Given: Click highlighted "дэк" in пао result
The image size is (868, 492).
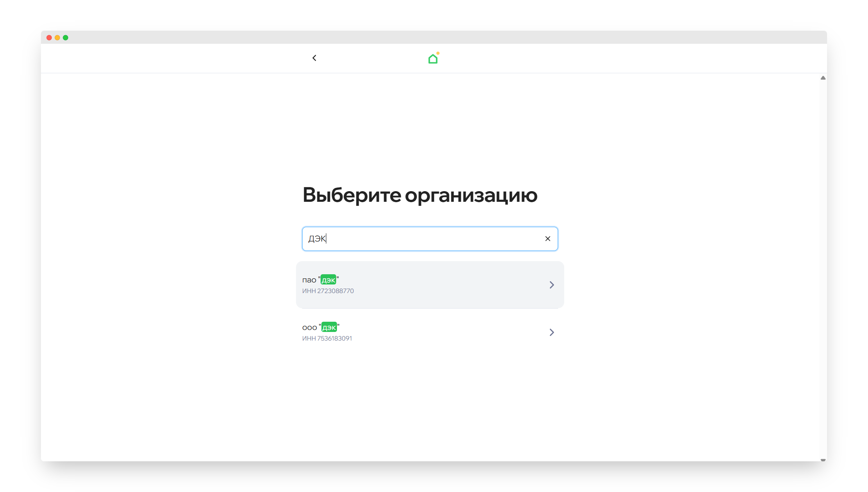Looking at the screenshot, I should click(x=328, y=280).
